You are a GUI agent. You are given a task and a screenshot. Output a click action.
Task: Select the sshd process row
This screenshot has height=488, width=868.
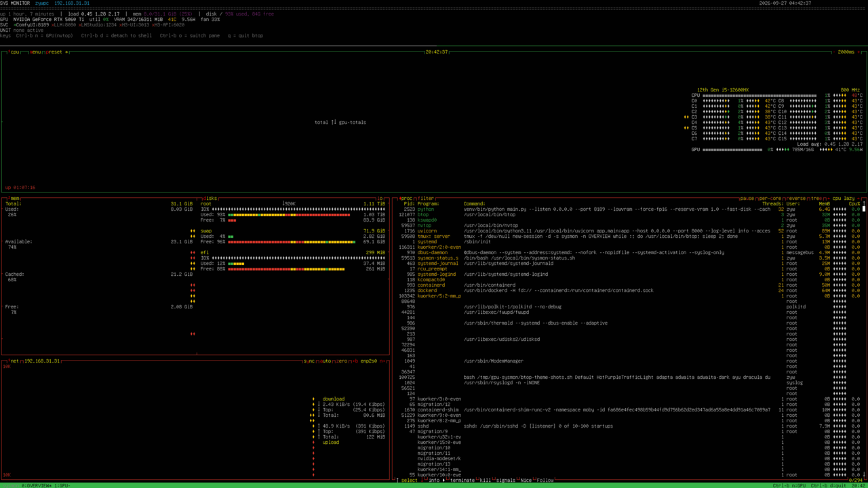click(x=631, y=426)
